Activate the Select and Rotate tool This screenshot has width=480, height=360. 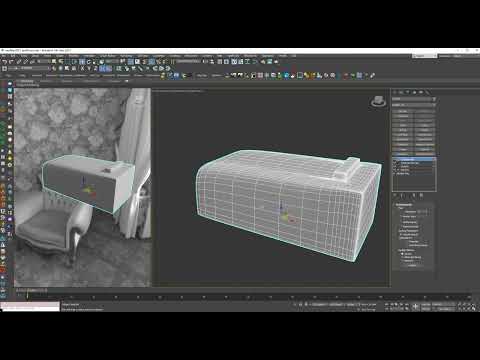point(89,62)
